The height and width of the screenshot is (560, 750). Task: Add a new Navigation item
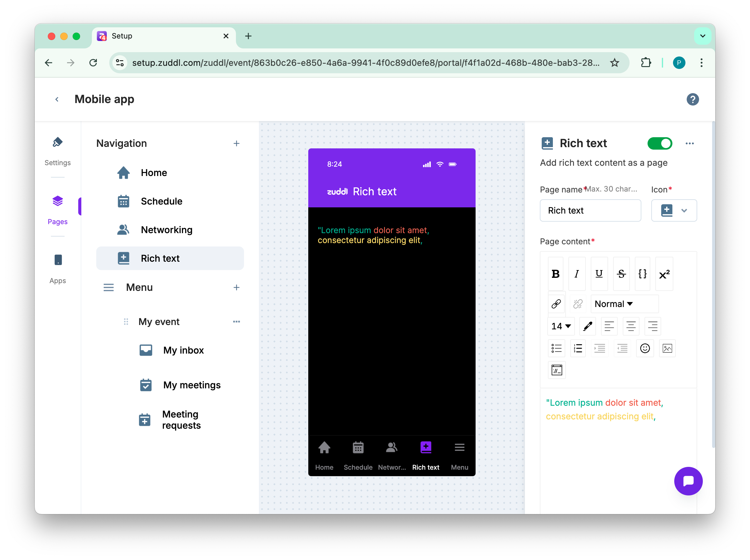coord(237,143)
